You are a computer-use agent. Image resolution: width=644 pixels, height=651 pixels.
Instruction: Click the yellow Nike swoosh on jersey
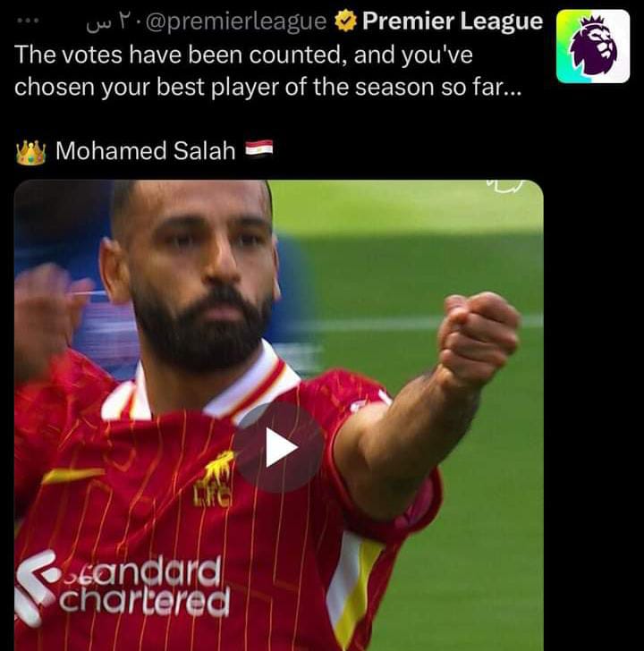click(x=72, y=475)
